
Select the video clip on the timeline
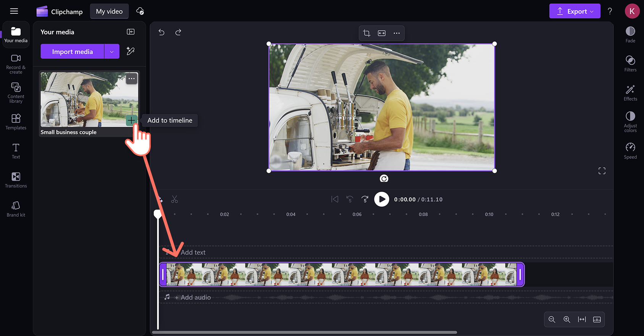click(x=342, y=275)
